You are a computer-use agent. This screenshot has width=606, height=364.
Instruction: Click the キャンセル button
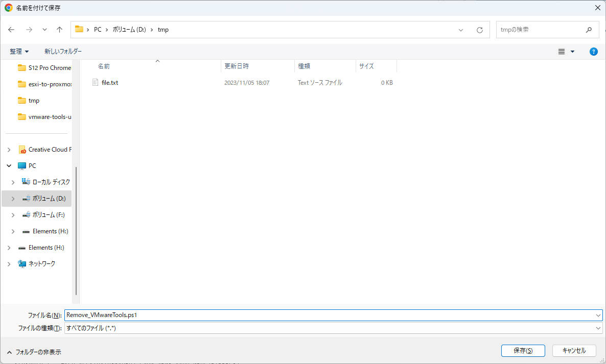[x=573, y=351]
